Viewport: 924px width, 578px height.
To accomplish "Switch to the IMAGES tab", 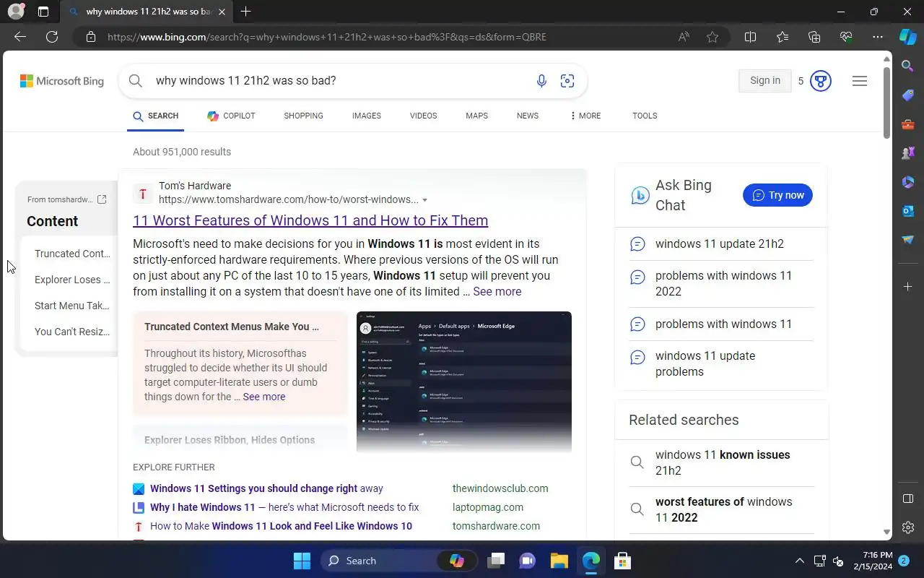I will tap(367, 116).
